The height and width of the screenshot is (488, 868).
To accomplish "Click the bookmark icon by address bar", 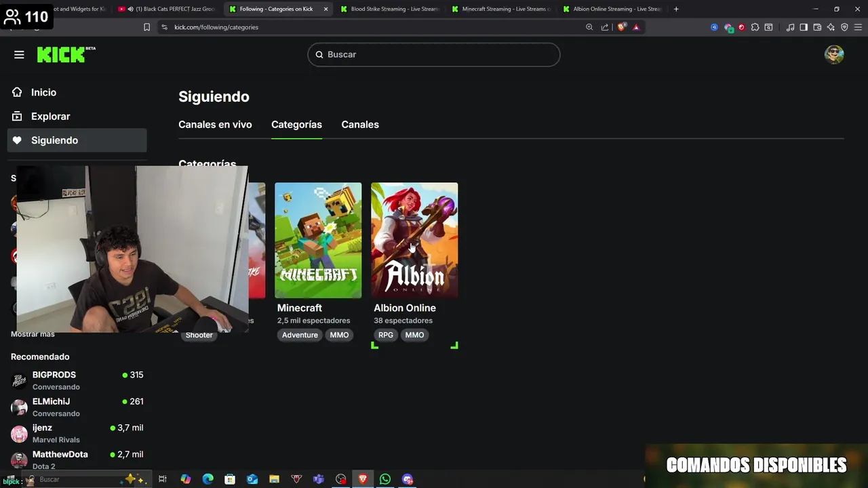I will coord(146,27).
